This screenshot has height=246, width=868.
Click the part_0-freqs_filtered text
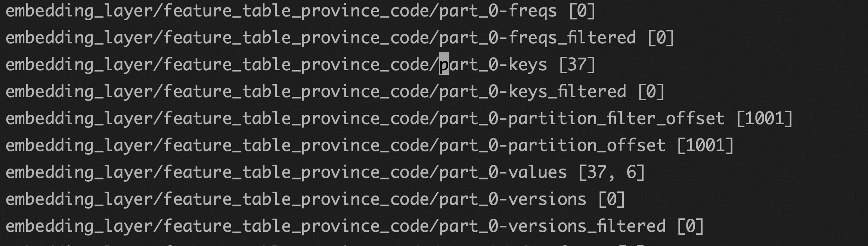(x=537, y=38)
